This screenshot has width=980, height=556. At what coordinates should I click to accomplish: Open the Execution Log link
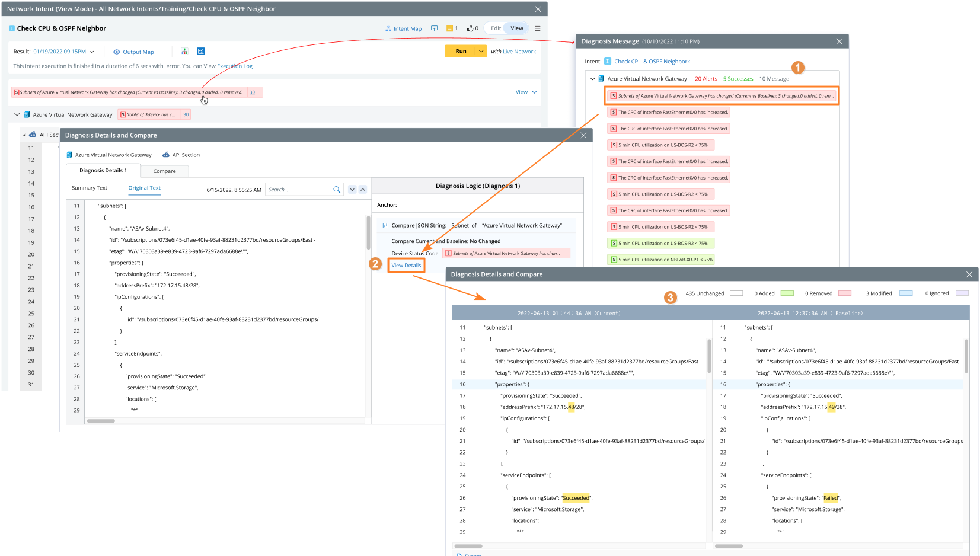[x=235, y=66]
